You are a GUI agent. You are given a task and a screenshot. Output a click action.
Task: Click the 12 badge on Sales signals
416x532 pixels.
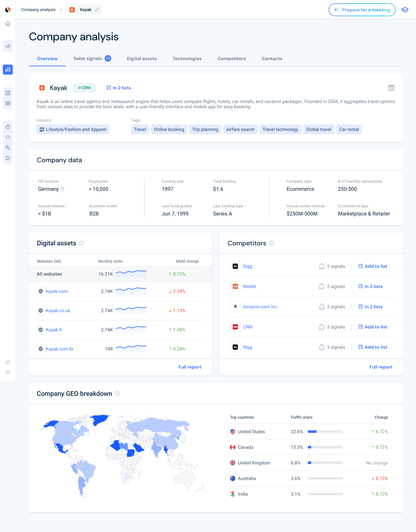[x=108, y=58]
